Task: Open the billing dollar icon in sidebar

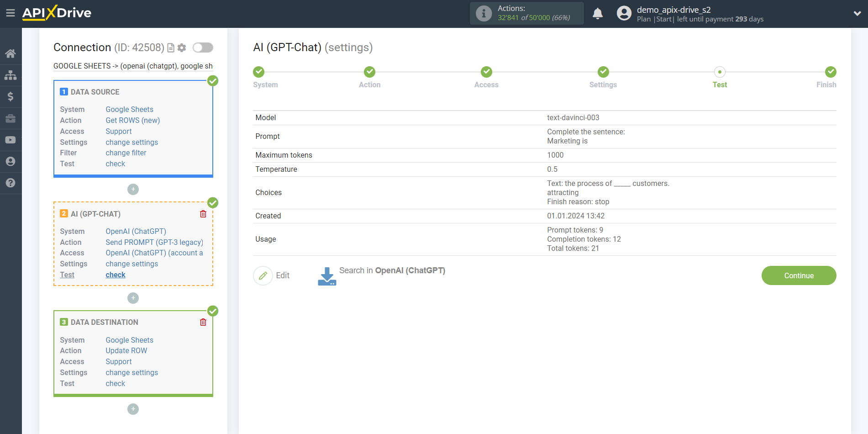Action: [11, 96]
